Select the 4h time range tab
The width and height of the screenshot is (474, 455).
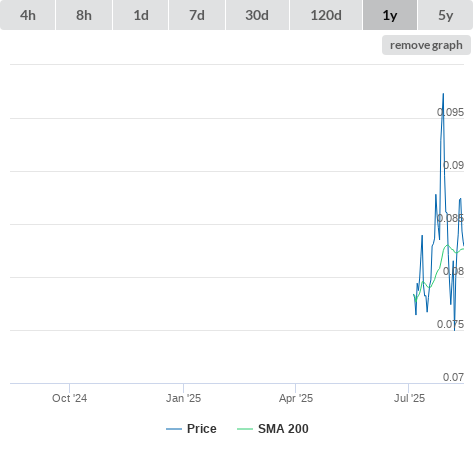pos(28,15)
